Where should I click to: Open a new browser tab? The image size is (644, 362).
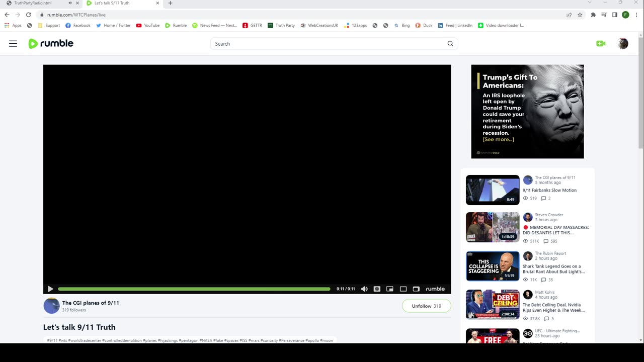pyautogui.click(x=170, y=3)
